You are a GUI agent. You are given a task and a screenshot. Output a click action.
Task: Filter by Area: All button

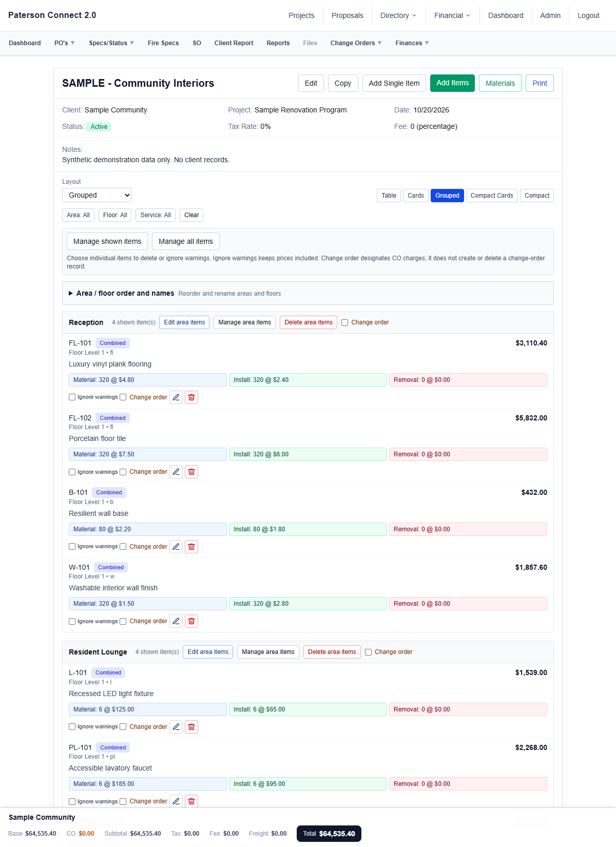[x=78, y=215]
